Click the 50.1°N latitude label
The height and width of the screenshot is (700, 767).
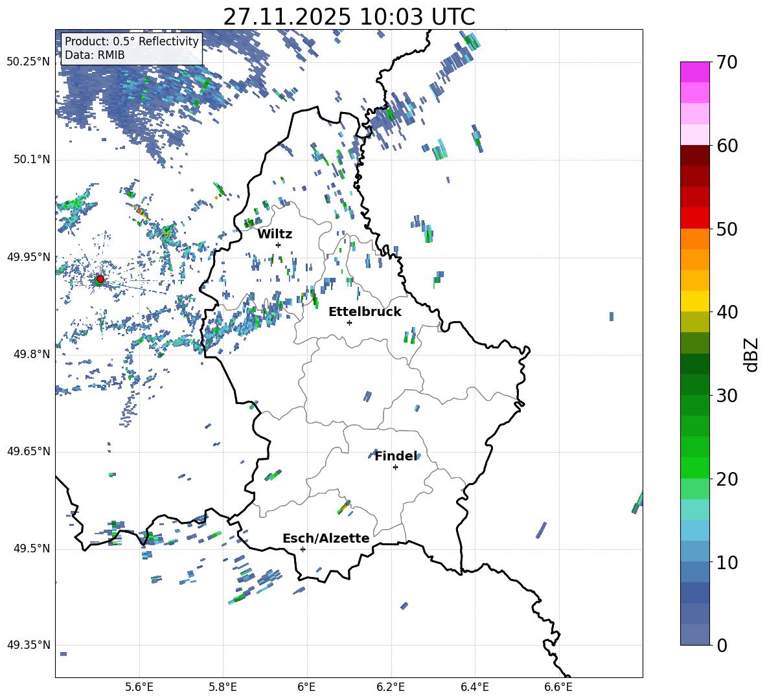pyautogui.click(x=31, y=160)
